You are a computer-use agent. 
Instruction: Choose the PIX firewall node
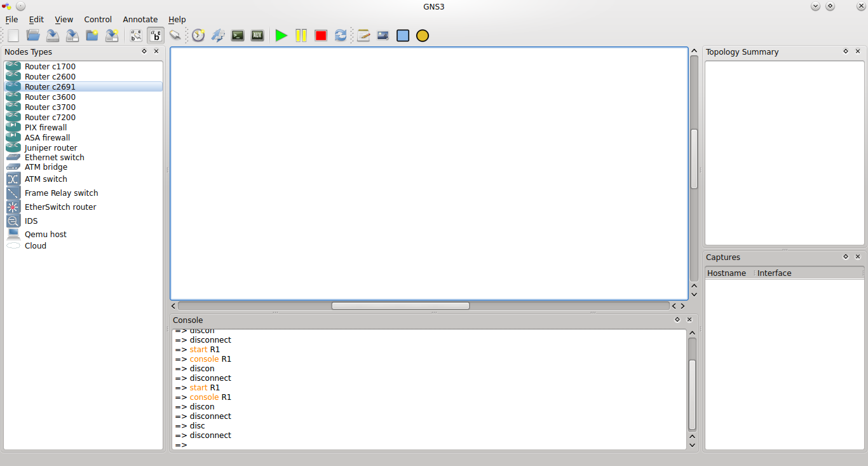click(x=46, y=127)
